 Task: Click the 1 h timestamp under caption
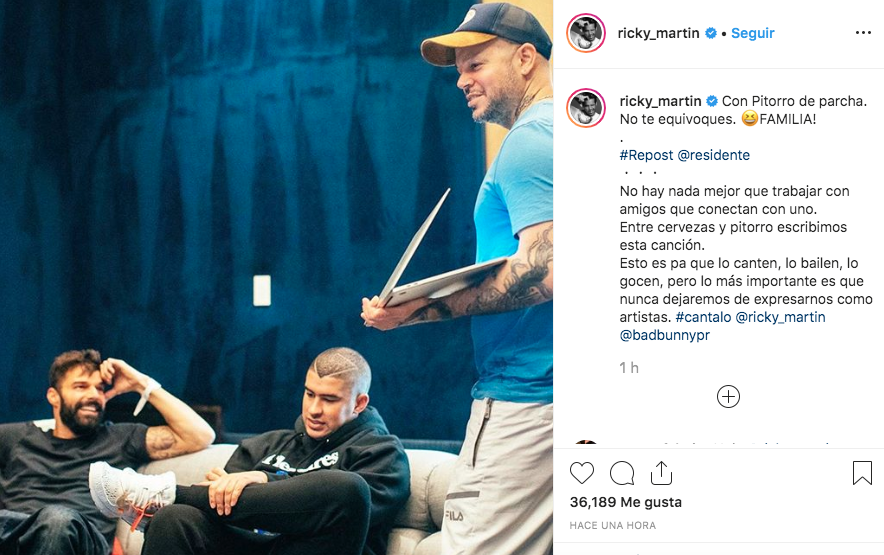coord(629,368)
